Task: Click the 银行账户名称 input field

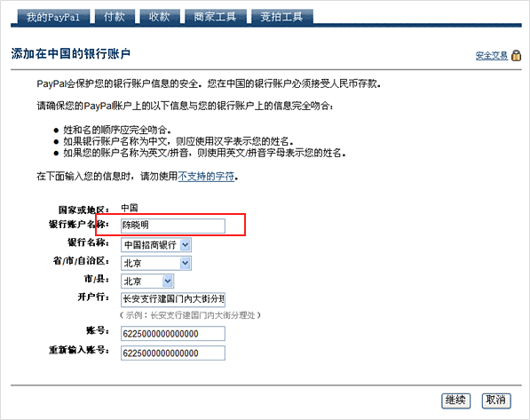Action: [173, 226]
